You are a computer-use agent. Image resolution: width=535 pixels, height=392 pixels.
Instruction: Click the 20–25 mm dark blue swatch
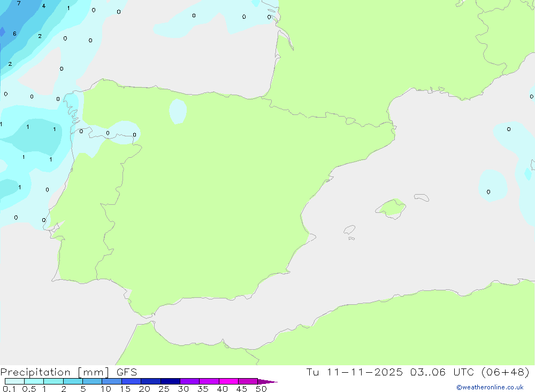(x=151, y=381)
